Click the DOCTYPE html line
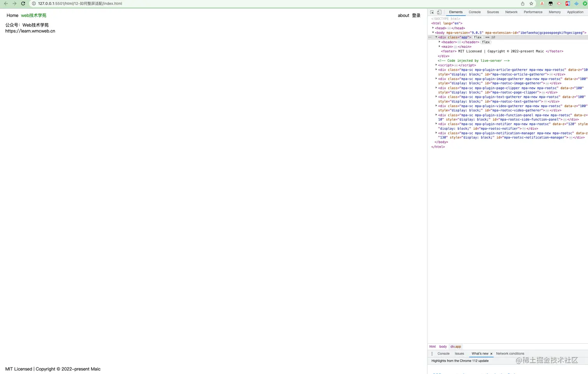 446,19
